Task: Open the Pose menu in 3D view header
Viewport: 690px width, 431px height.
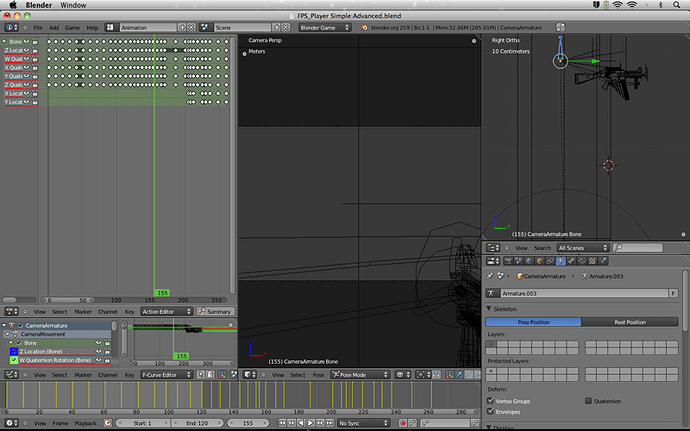Action: (318, 375)
